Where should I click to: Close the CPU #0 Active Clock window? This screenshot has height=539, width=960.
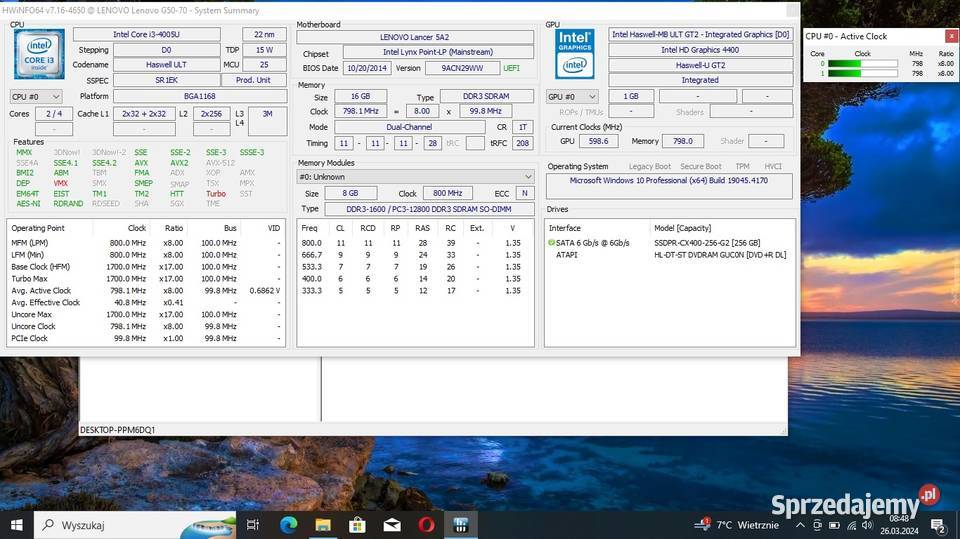point(951,36)
